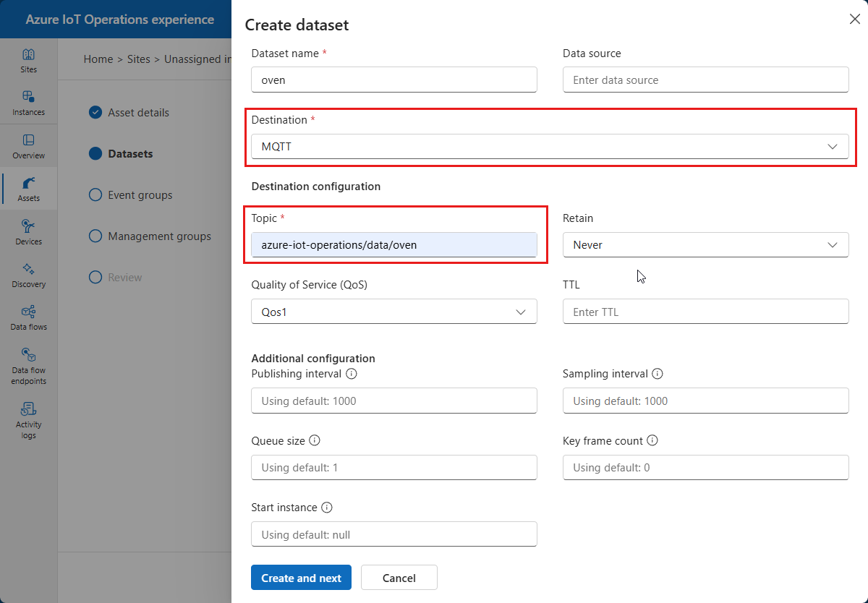Expand the Destination MQTT dropdown
This screenshot has height=603, width=868.
pyautogui.click(x=550, y=147)
